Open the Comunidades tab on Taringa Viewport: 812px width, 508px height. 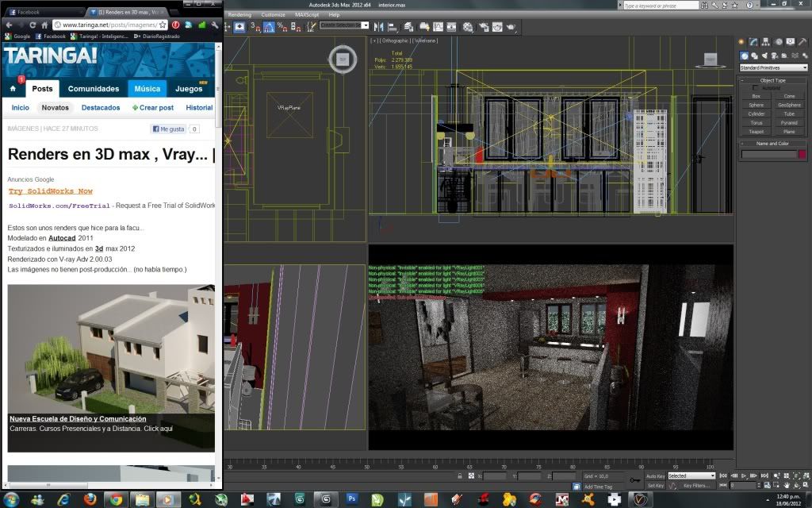point(94,89)
